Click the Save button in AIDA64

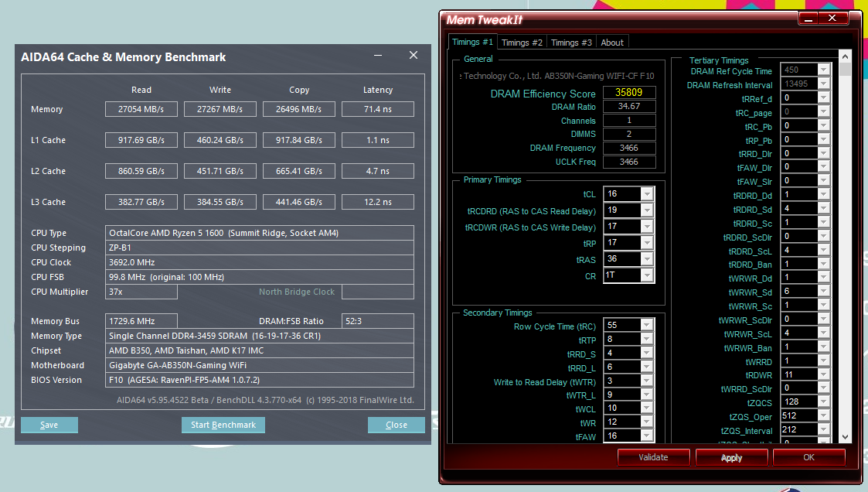click(x=49, y=425)
